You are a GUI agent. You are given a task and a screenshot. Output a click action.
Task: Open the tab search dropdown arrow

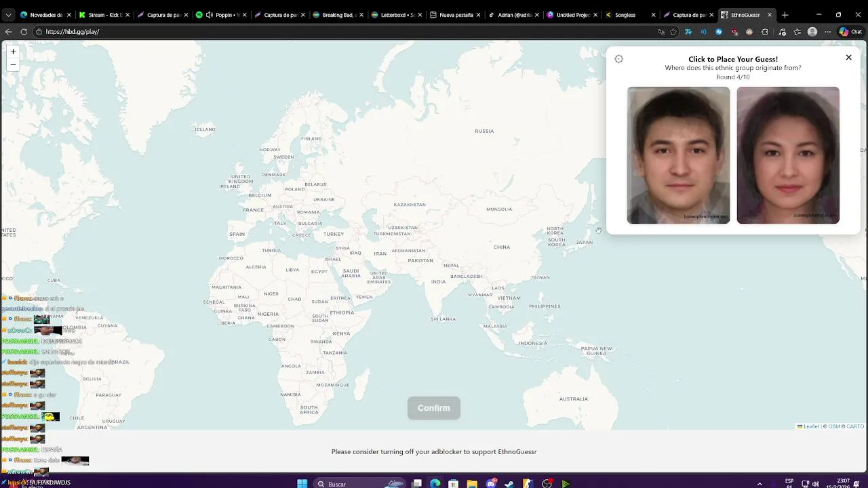pos(8,15)
